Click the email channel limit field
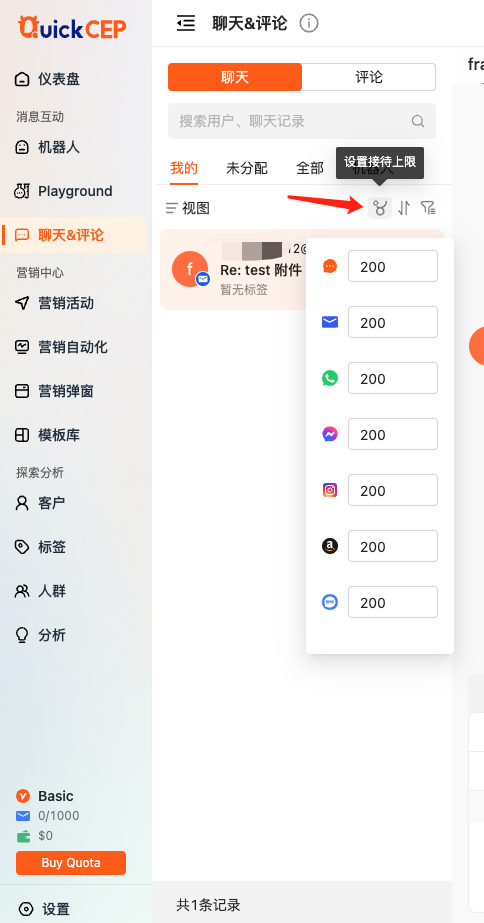The width and height of the screenshot is (484, 923). pos(393,322)
